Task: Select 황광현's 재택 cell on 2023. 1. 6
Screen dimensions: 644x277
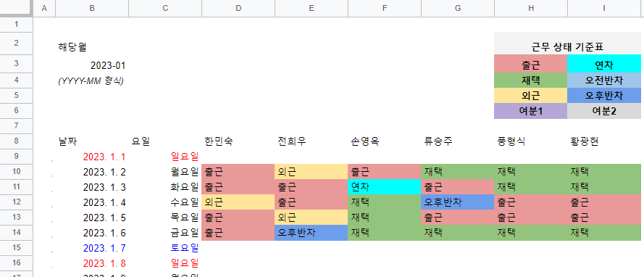Action: 603,233
